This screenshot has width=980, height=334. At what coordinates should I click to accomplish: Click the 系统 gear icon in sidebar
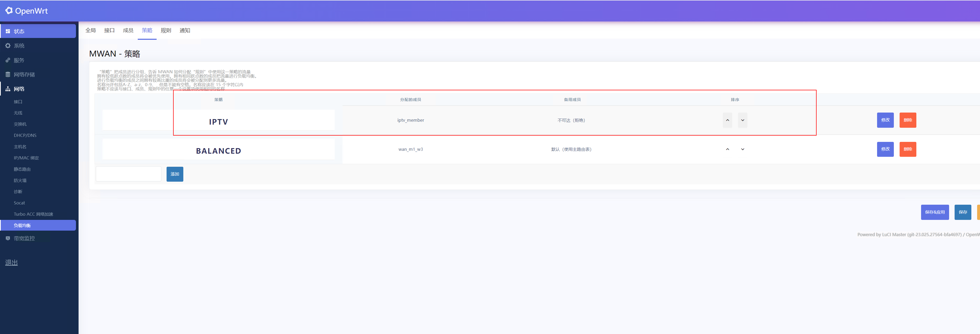pyautogui.click(x=8, y=46)
